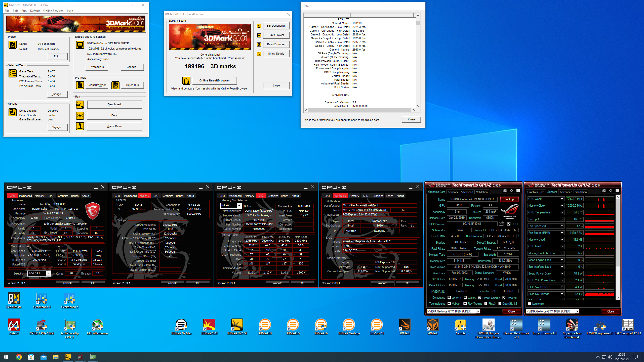Toggle Ray Tracing checkbox in GPU-Z
The height and width of the screenshot is (362, 644).
465,304
